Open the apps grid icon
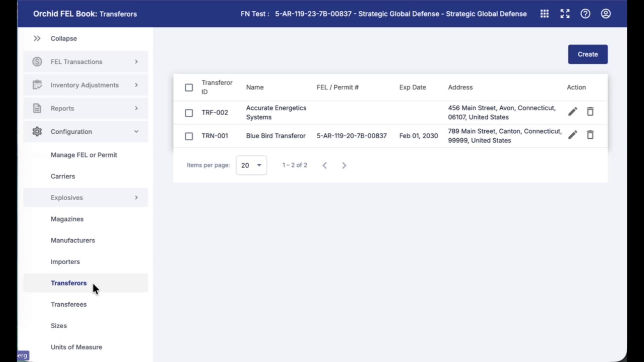Viewport: 644px width, 362px height. pyautogui.click(x=544, y=14)
